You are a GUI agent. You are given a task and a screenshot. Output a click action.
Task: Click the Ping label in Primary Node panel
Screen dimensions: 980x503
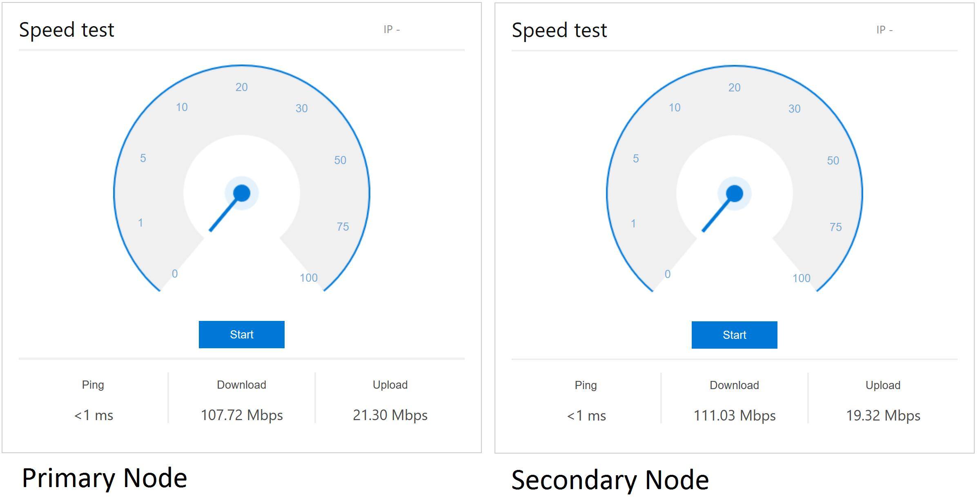(93, 385)
